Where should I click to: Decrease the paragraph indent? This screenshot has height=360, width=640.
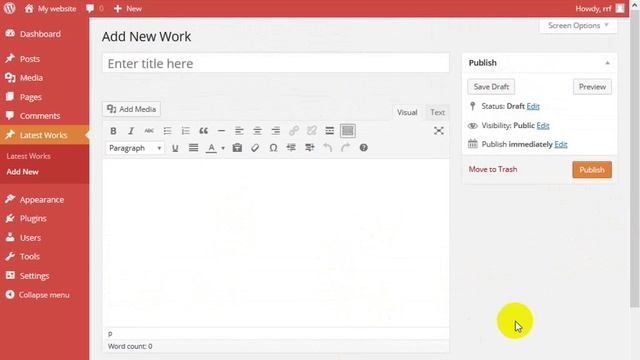pyautogui.click(x=291, y=148)
